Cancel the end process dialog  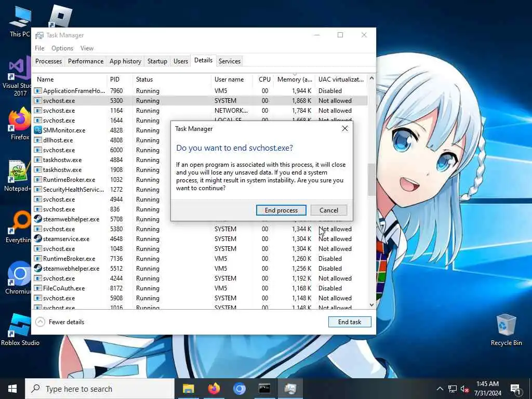(328, 210)
